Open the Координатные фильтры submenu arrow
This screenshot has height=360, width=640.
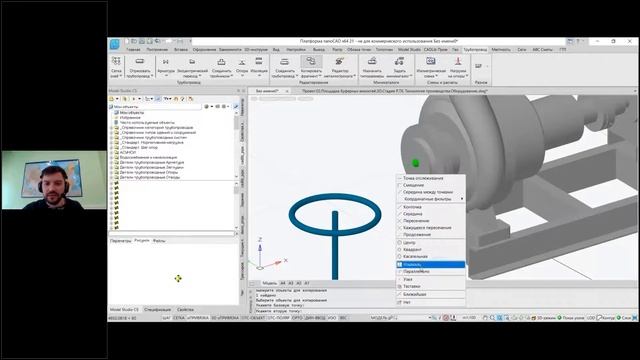462,199
